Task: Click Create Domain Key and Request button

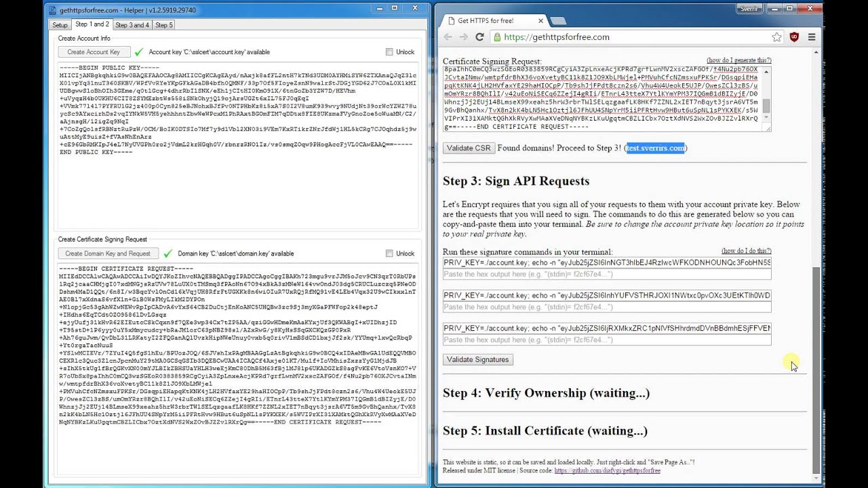Action: click(108, 253)
